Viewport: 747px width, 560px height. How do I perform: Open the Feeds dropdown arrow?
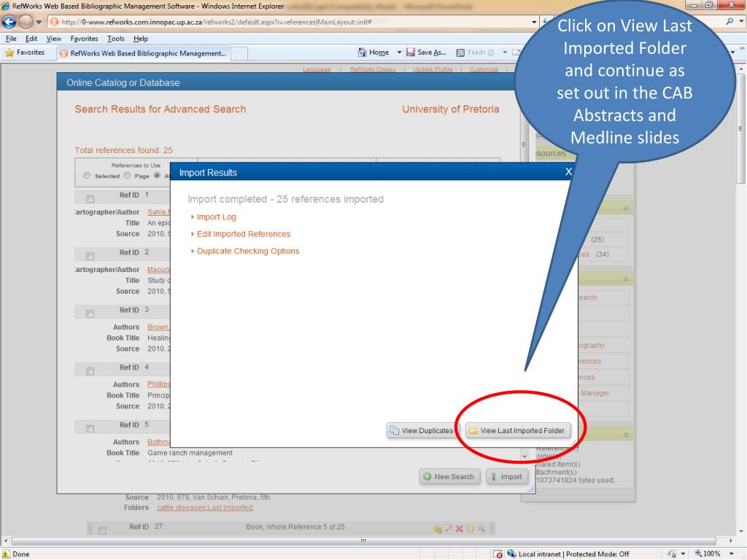505,52
